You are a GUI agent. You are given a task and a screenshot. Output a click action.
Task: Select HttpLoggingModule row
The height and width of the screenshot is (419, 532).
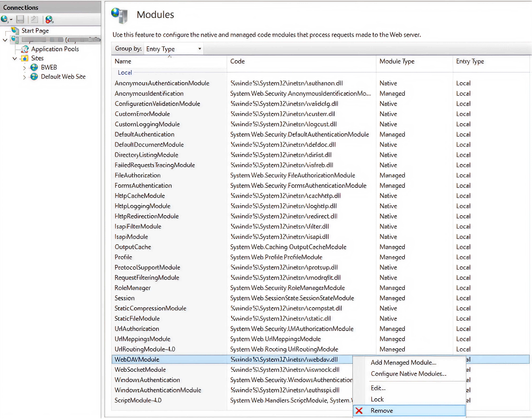point(320,206)
